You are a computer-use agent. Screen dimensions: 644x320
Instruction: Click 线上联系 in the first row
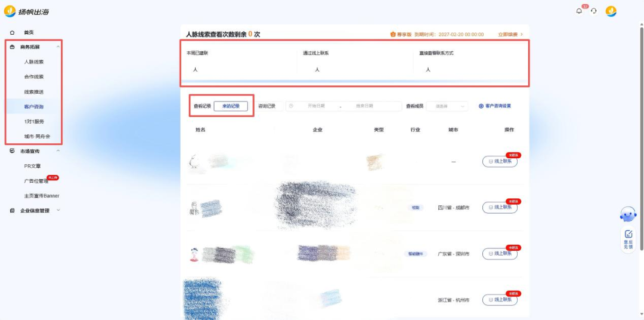click(500, 162)
